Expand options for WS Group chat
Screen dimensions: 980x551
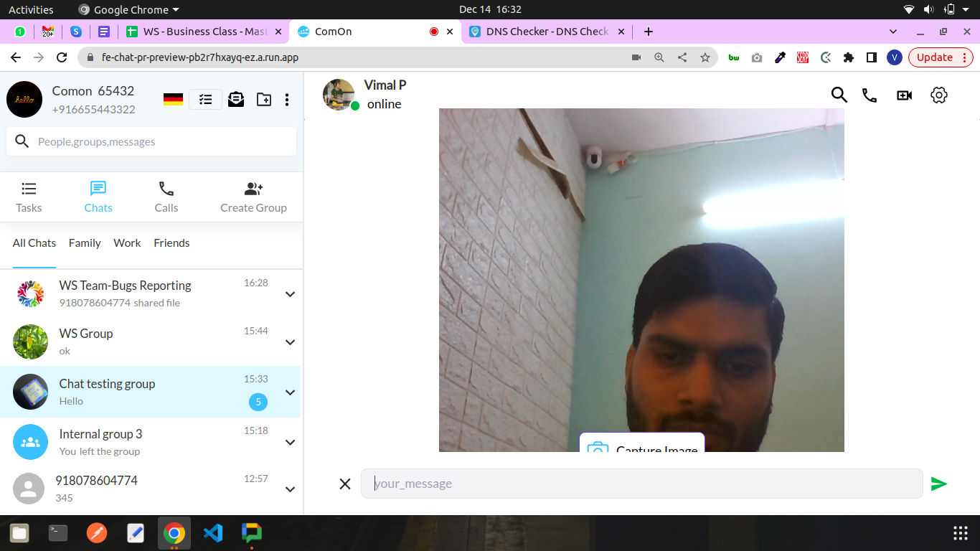290,342
